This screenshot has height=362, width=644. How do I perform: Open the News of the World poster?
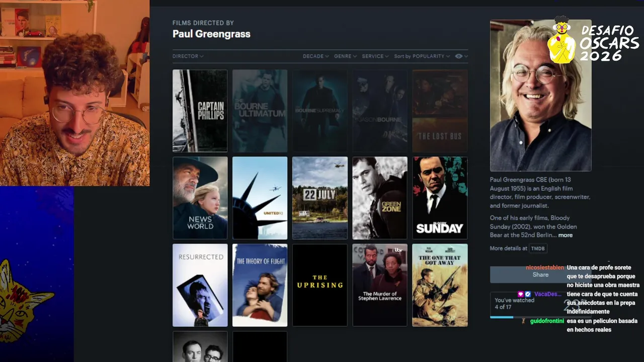tap(200, 198)
